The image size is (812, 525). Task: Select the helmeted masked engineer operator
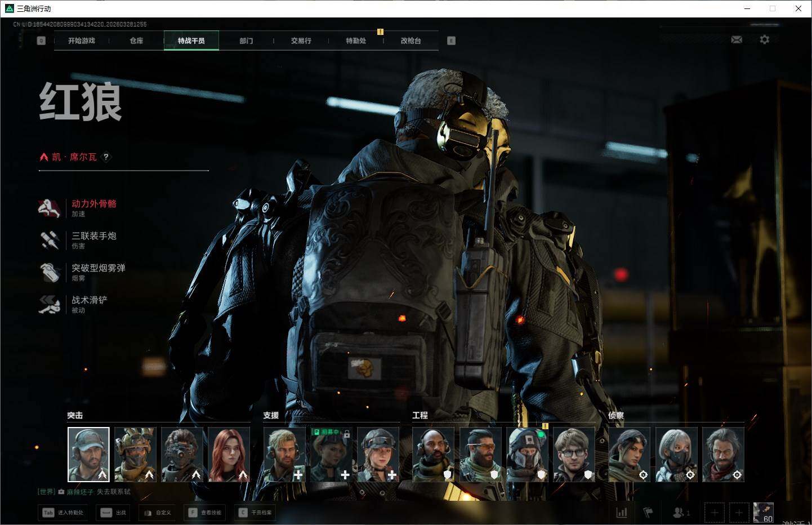coord(527,455)
